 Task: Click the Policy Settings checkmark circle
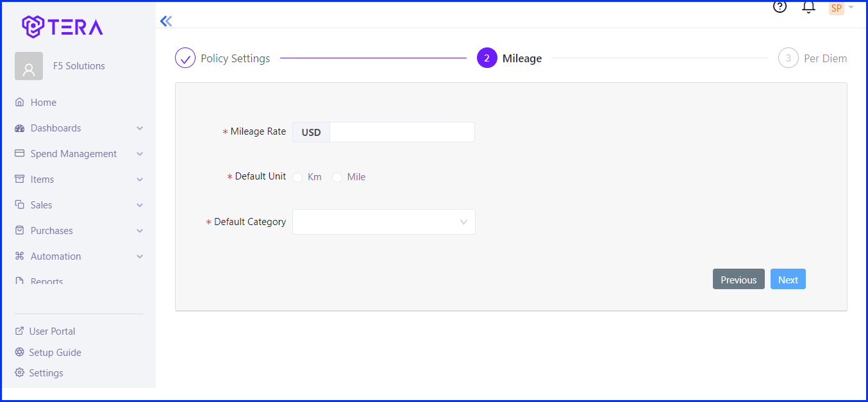[185, 58]
